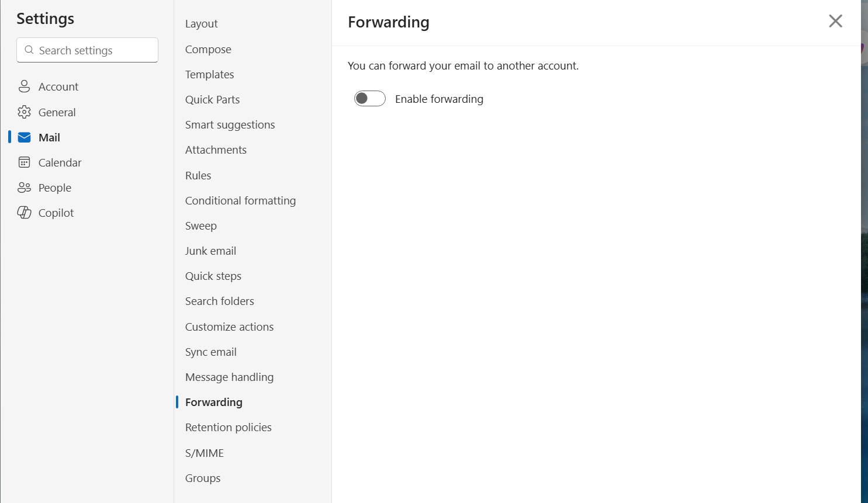This screenshot has width=868, height=503.
Task: Open the S/MIME settings
Action: pyautogui.click(x=205, y=453)
